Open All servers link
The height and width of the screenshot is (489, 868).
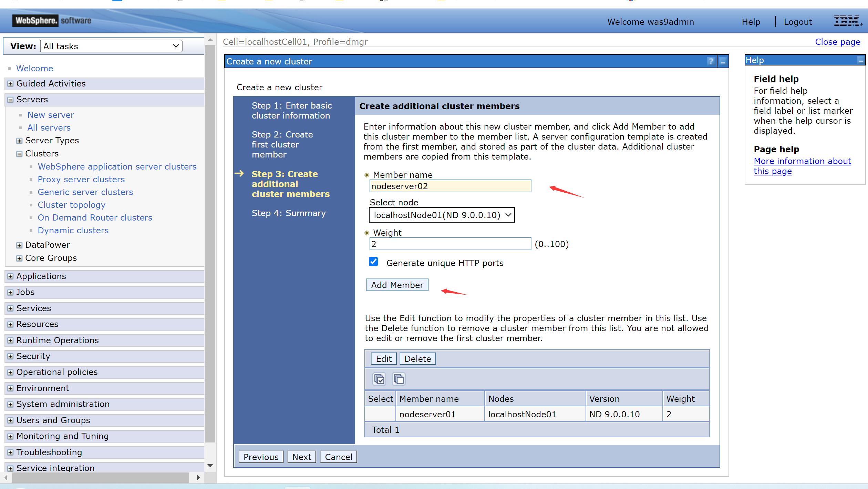(49, 128)
